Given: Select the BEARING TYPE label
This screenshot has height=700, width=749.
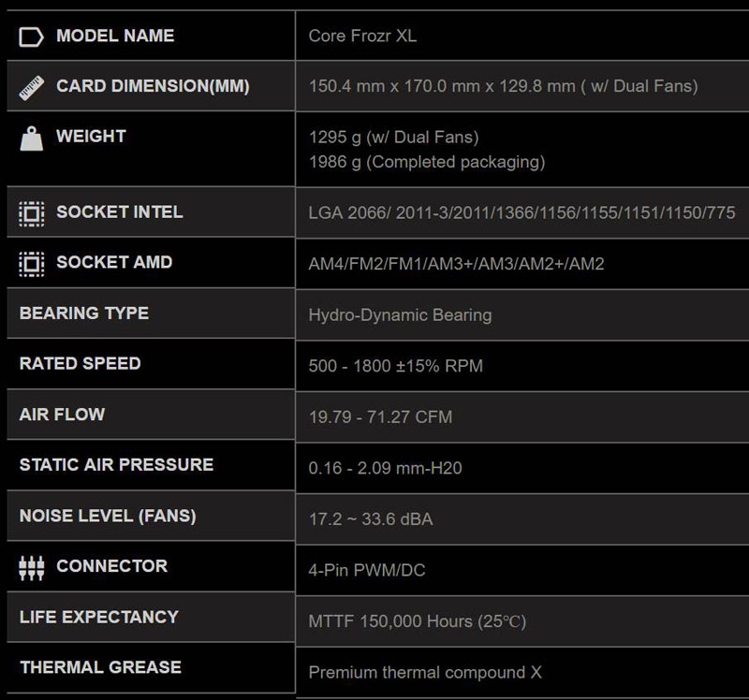Looking at the screenshot, I should pyautogui.click(x=84, y=314).
